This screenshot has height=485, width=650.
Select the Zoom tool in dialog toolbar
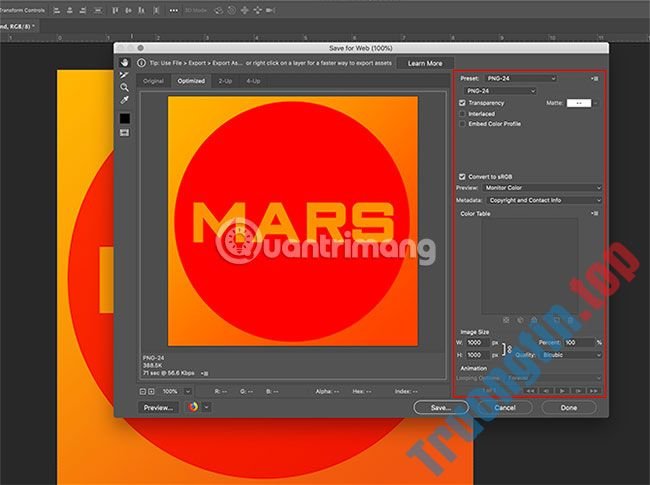tap(124, 87)
